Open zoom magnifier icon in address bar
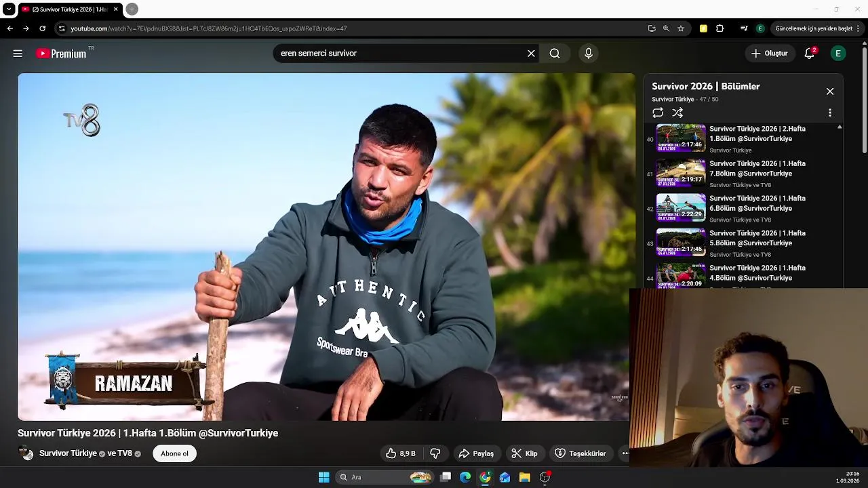This screenshot has height=488, width=868. click(x=666, y=28)
